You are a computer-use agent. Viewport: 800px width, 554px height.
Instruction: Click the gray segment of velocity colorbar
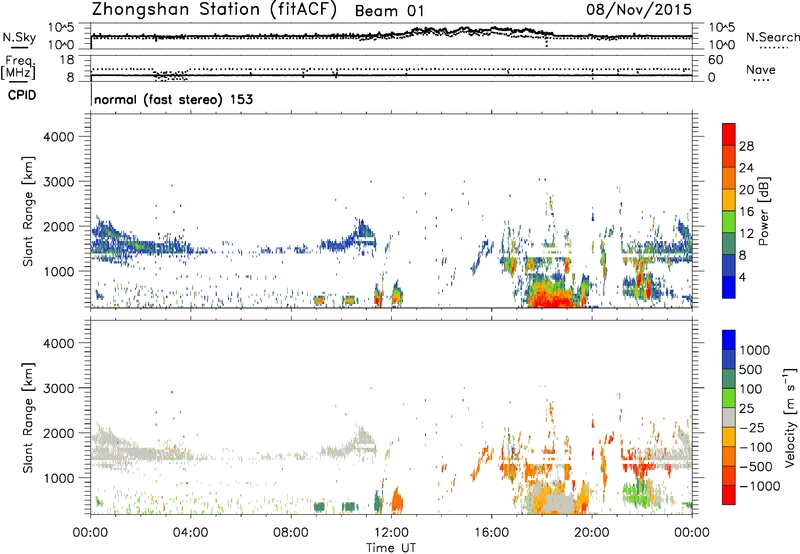[x=729, y=417]
